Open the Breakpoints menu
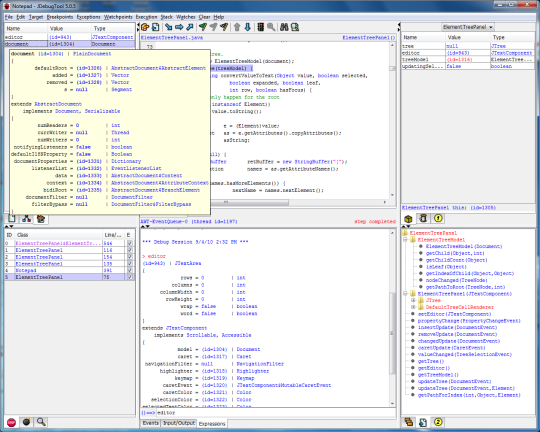540x432 pixels. pyautogui.click(x=60, y=17)
